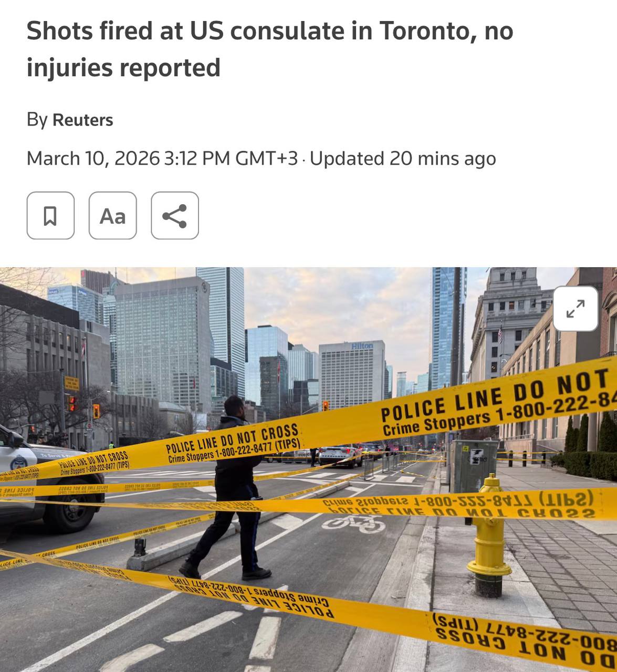Click the 'Shots fired at US consulate' headline
This screenshot has height=672, width=617.
(270, 49)
